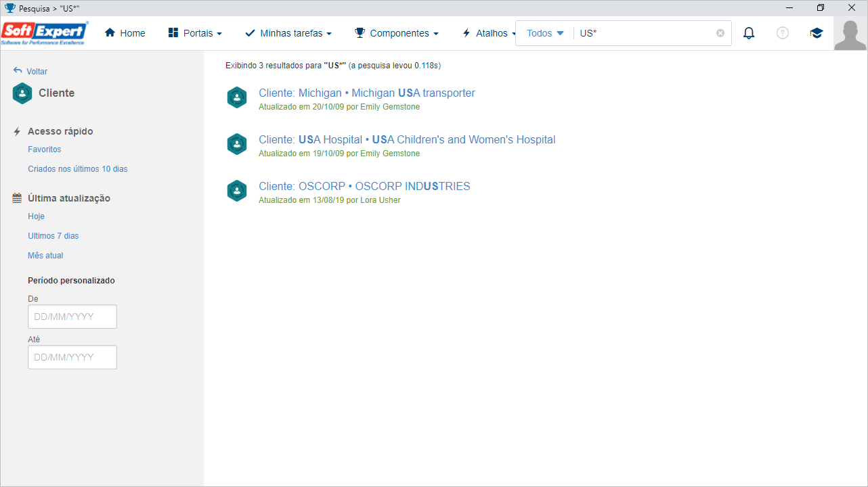Filter by Mês atual
The image size is (868, 487).
pyautogui.click(x=45, y=256)
